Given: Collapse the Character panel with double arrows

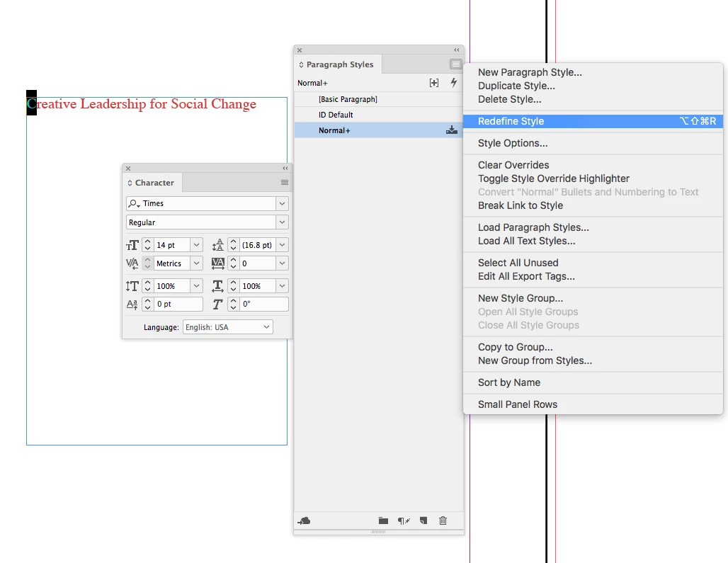Looking at the screenshot, I should coord(285,168).
